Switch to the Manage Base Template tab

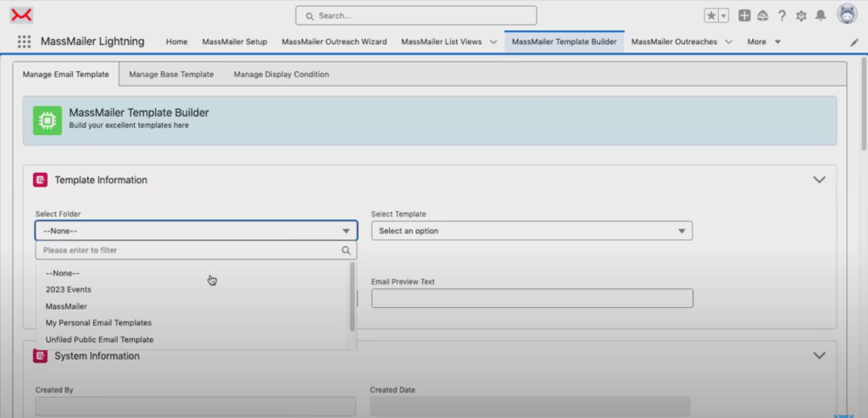171,74
